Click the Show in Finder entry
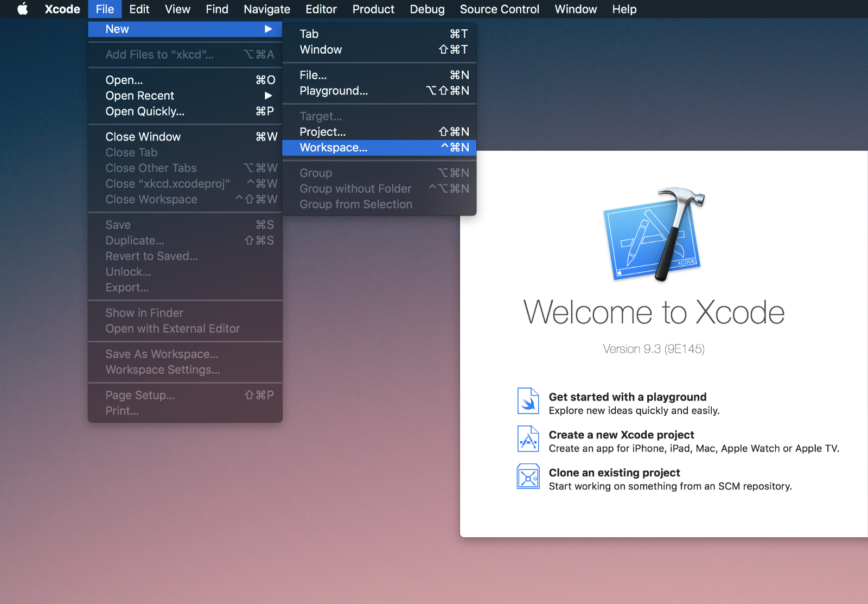The width and height of the screenshot is (868, 604). click(185, 313)
